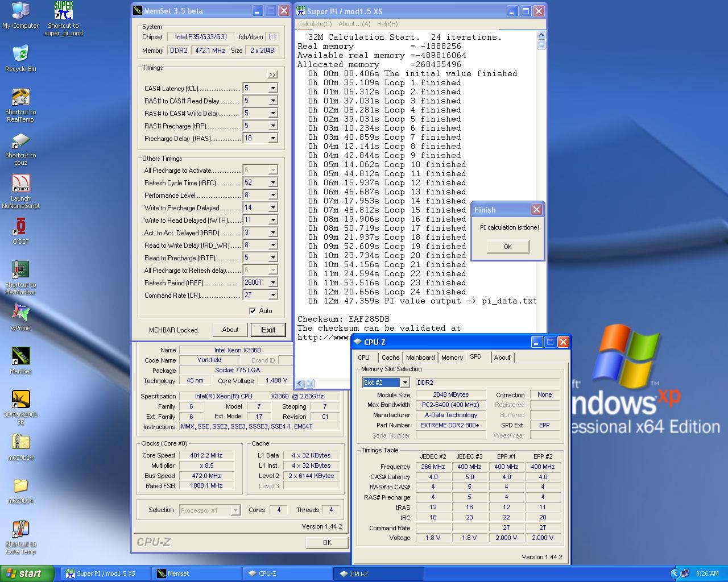Switch to the Cache tab in CPU-Z
This screenshot has width=728, height=582.
coord(390,357)
